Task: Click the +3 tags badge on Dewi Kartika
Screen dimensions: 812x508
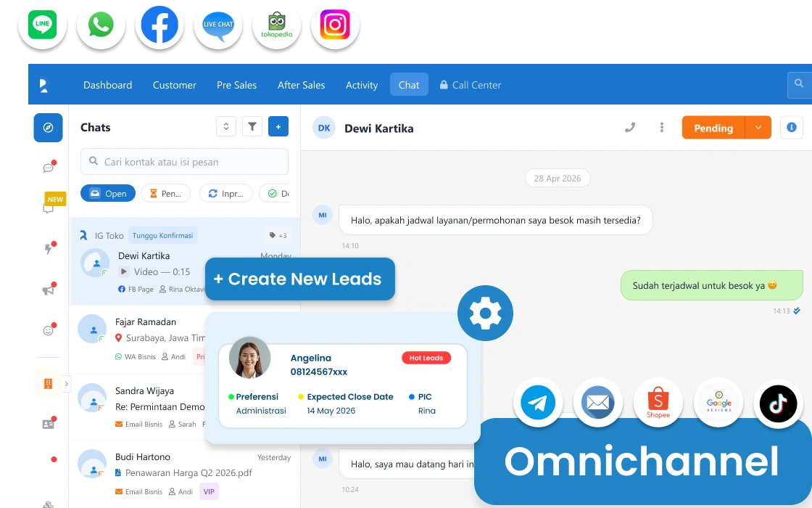Action: point(278,235)
